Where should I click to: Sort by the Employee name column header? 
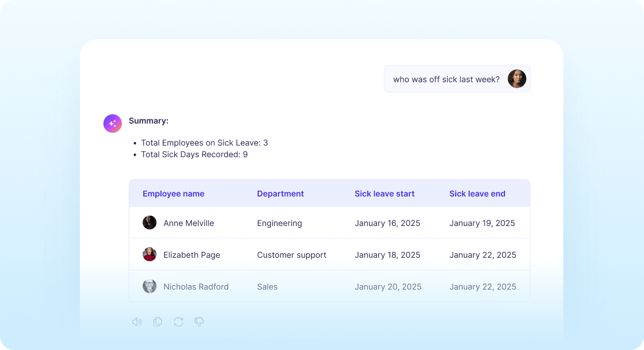pyautogui.click(x=173, y=194)
